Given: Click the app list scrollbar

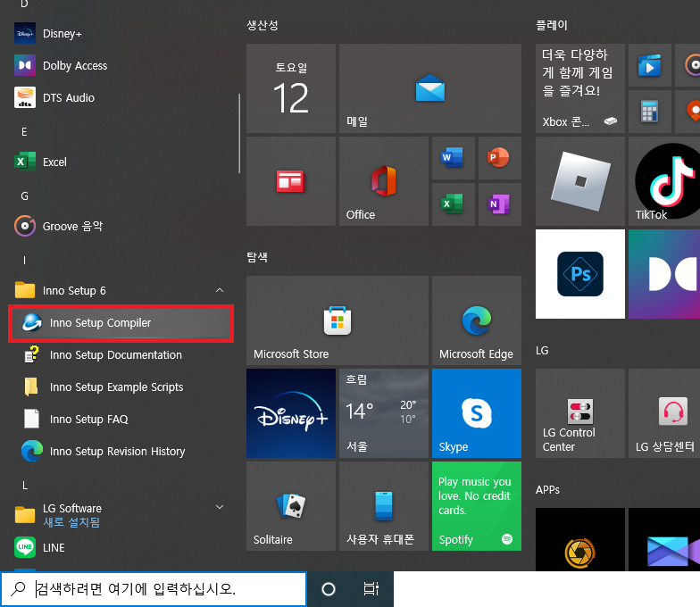Looking at the screenshot, I should [x=239, y=133].
